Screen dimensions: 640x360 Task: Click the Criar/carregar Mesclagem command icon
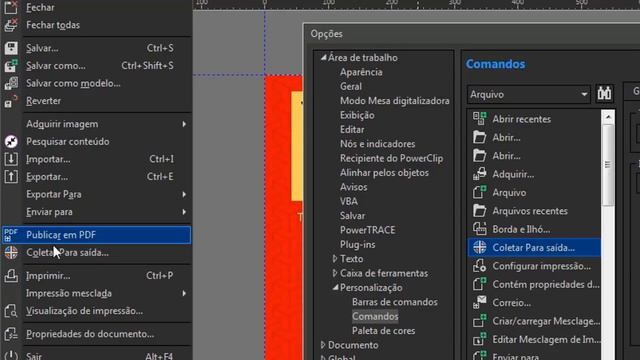pos(480,321)
